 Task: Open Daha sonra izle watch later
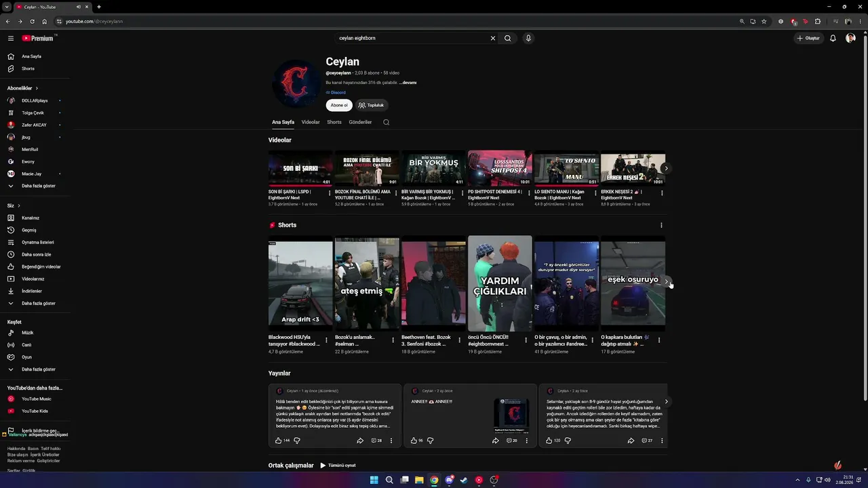[x=35, y=254]
